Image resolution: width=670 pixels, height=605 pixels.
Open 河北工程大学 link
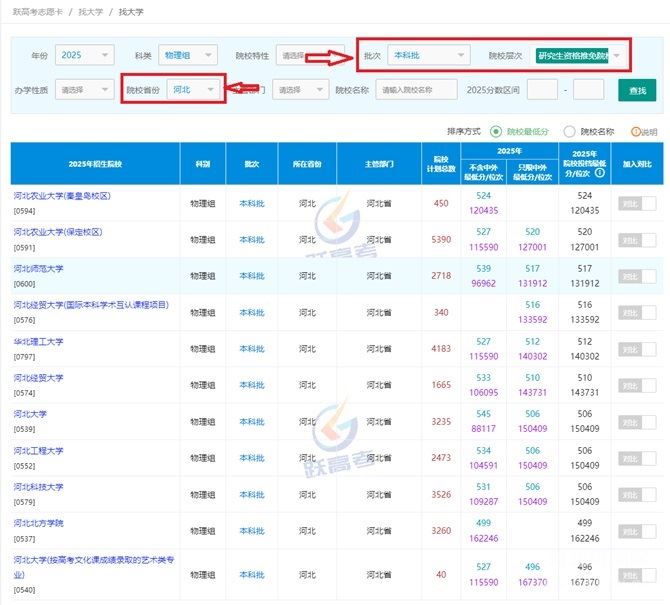[38, 450]
